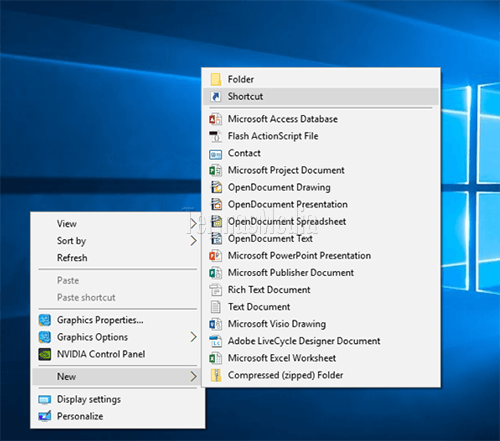Click the Flash ActionScript File icon
Image resolution: width=500 pixels, height=441 pixels.
coord(215,136)
